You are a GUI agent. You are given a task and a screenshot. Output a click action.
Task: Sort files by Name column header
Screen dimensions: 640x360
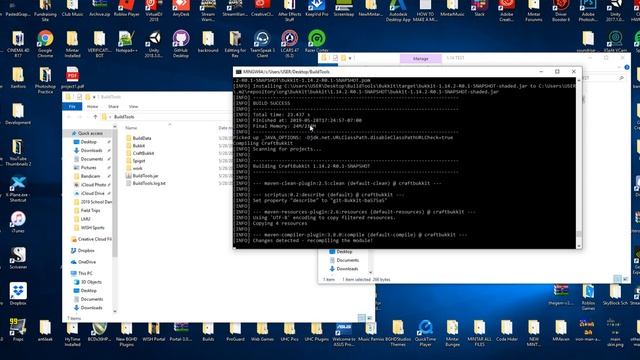click(131, 128)
